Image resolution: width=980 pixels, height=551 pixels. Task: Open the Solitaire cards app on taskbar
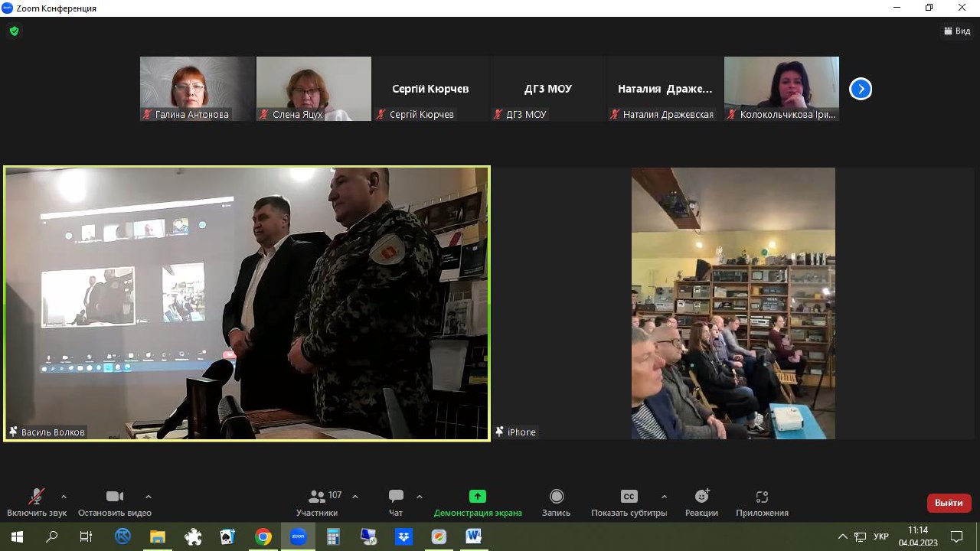point(227,536)
